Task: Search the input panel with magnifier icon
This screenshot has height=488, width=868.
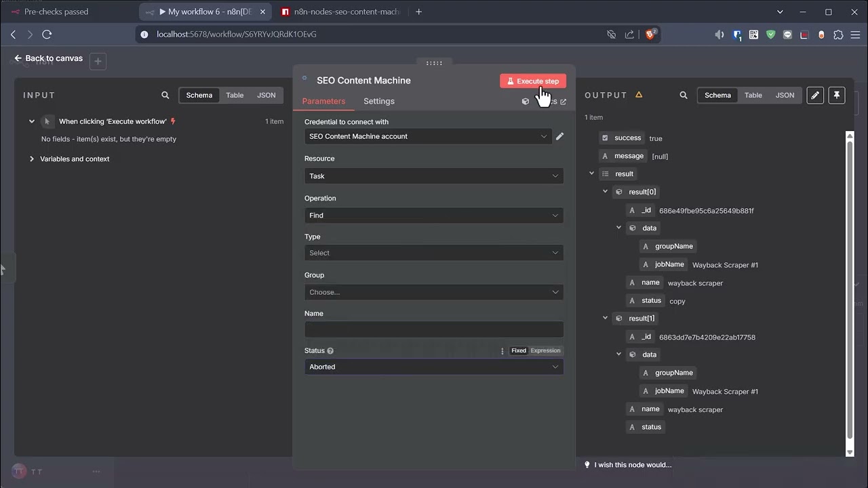Action: point(165,96)
